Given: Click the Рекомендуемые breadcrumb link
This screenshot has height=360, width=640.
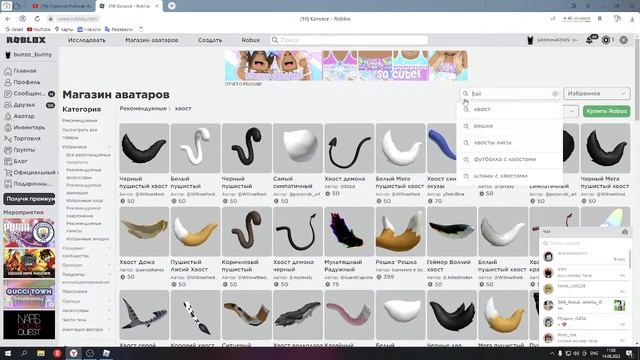Looking at the screenshot, I should [x=143, y=109].
